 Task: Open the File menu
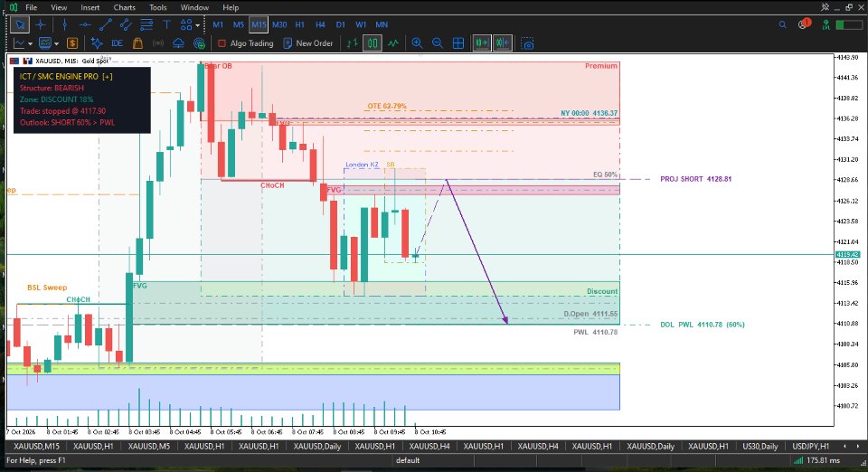click(x=32, y=7)
